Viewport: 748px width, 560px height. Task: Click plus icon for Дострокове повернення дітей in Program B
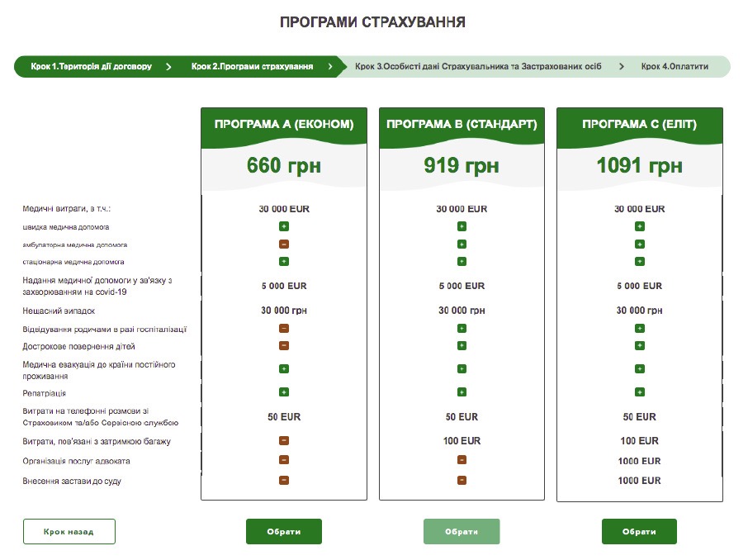[x=462, y=345]
